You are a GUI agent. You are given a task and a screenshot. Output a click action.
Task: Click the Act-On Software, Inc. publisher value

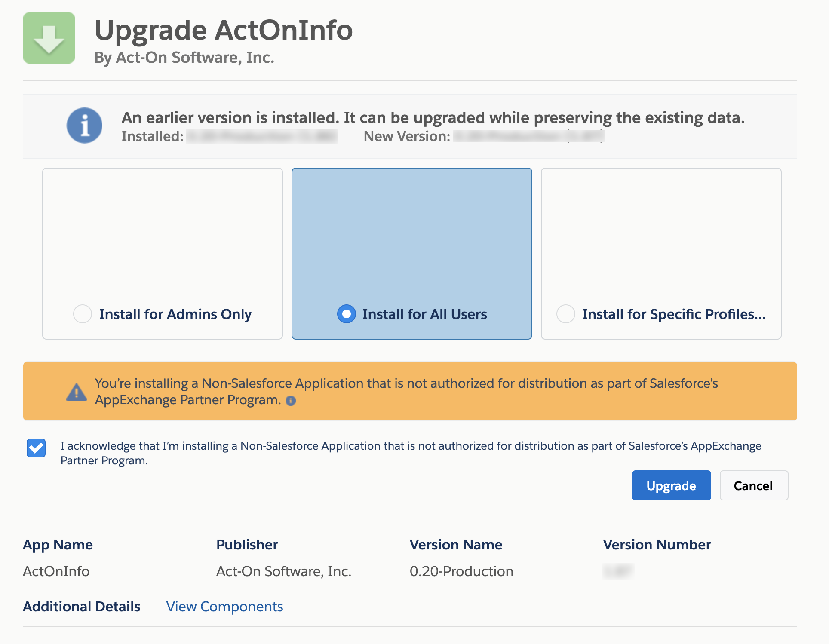tap(284, 571)
